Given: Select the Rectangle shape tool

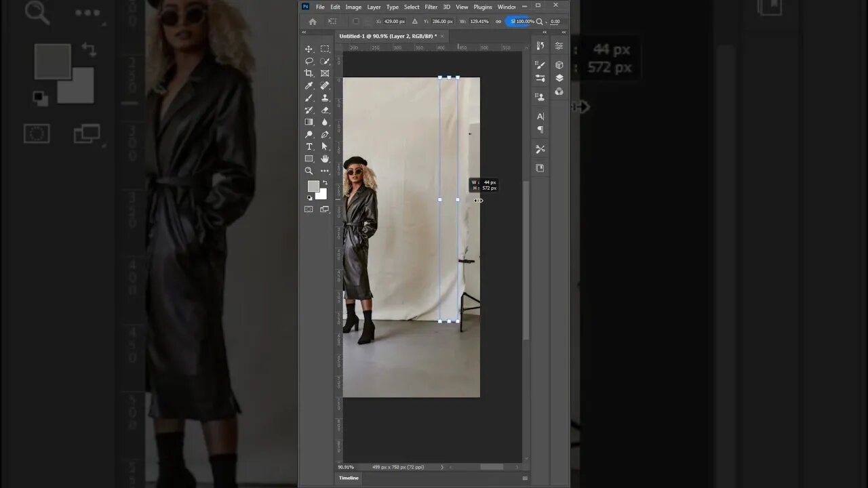Looking at the screenshot, I should tap(309, 159).
